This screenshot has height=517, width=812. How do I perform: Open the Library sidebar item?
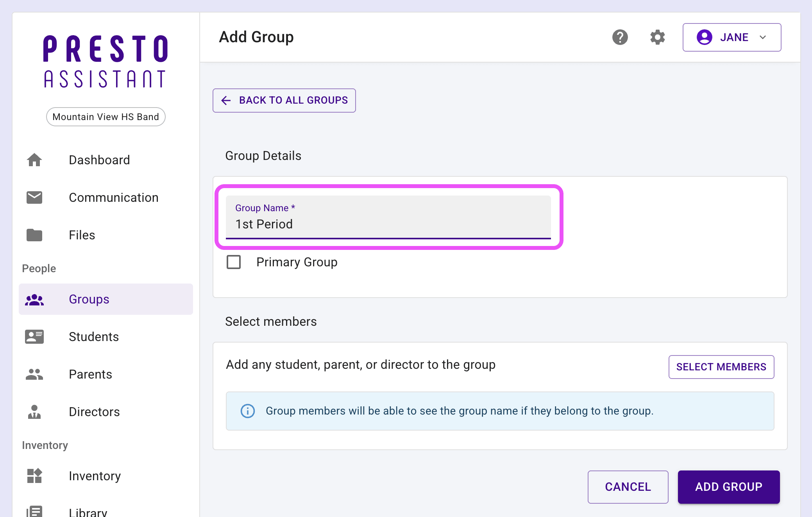click(88, 512)
